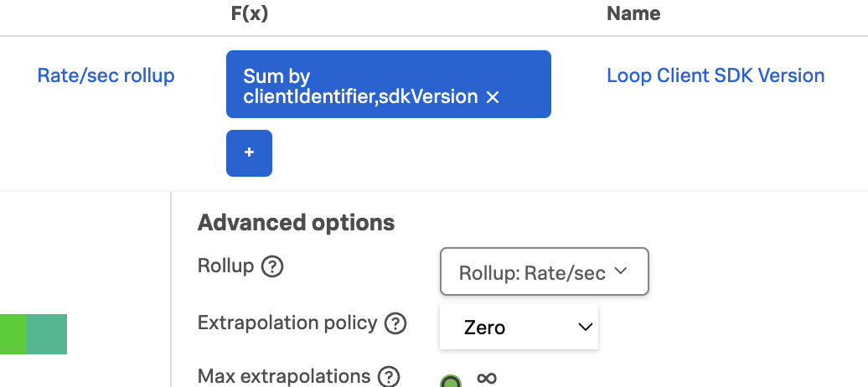Click the Max extrapolations label text
Screen dimensions: 868x387
pyautogui.click(x=283, y=376)
